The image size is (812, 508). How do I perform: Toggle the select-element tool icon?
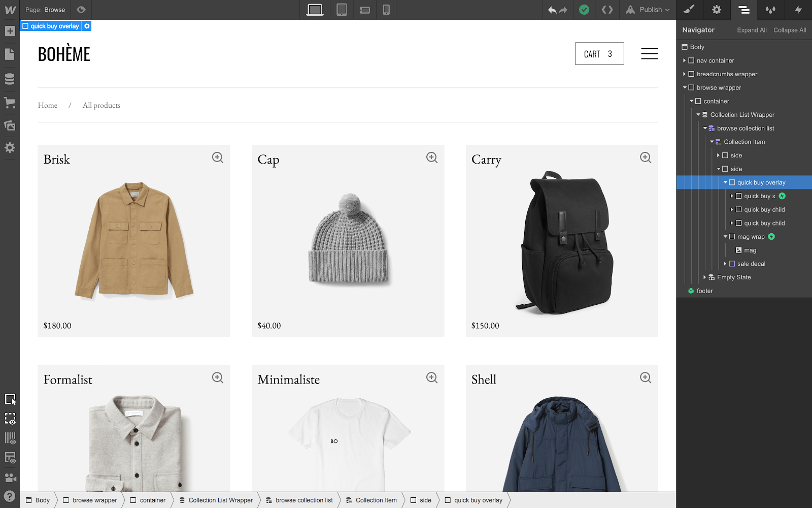pyautogui.click(x=10, y=400)
